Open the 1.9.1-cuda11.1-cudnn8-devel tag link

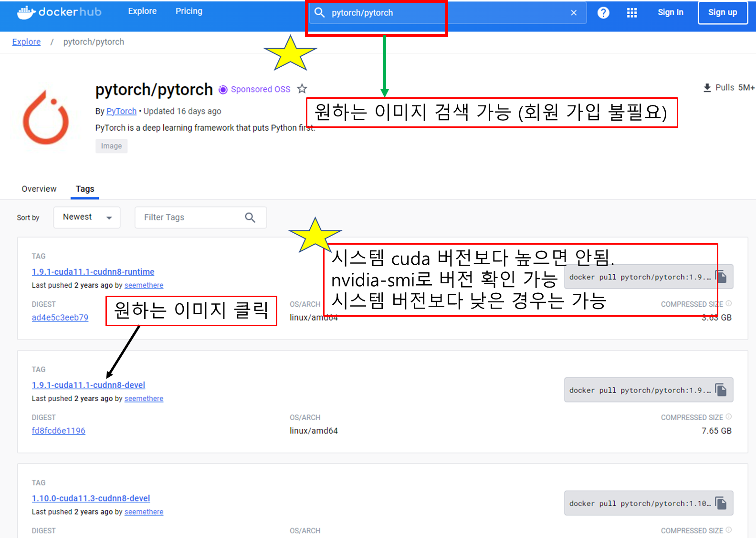88,385
